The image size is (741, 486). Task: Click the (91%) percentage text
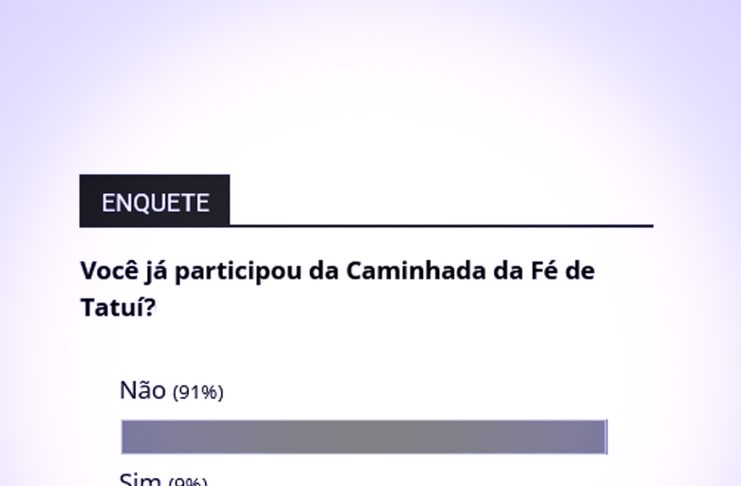[198, 393]
